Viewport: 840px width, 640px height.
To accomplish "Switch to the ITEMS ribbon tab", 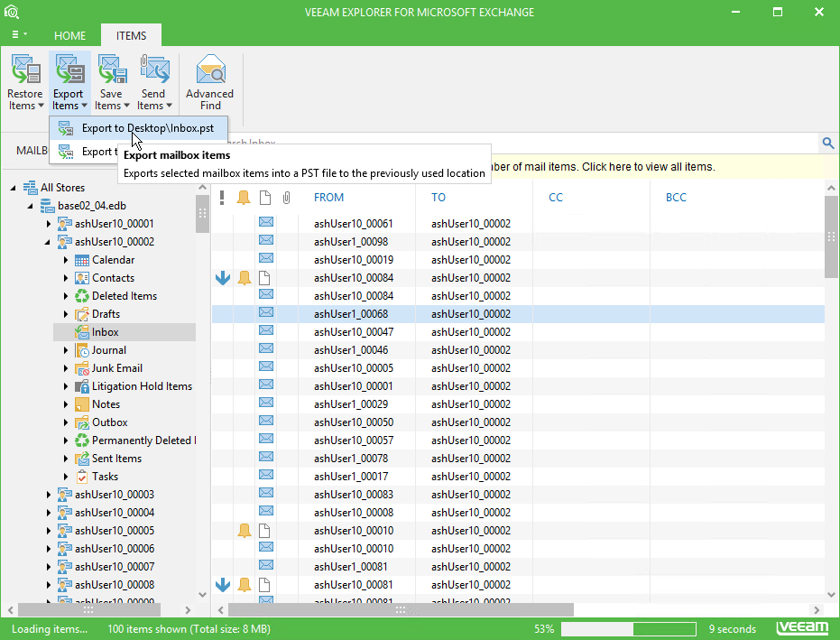I will (x=131, y=35).
